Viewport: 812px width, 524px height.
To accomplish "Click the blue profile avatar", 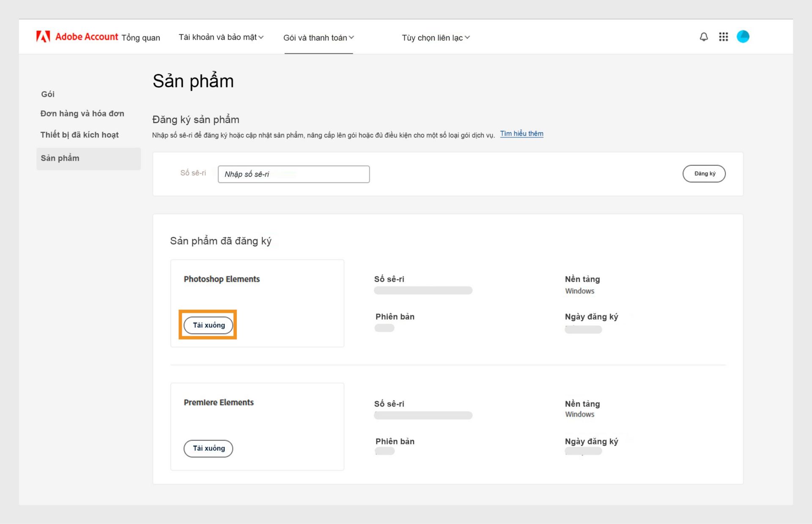I will point(743,37).
